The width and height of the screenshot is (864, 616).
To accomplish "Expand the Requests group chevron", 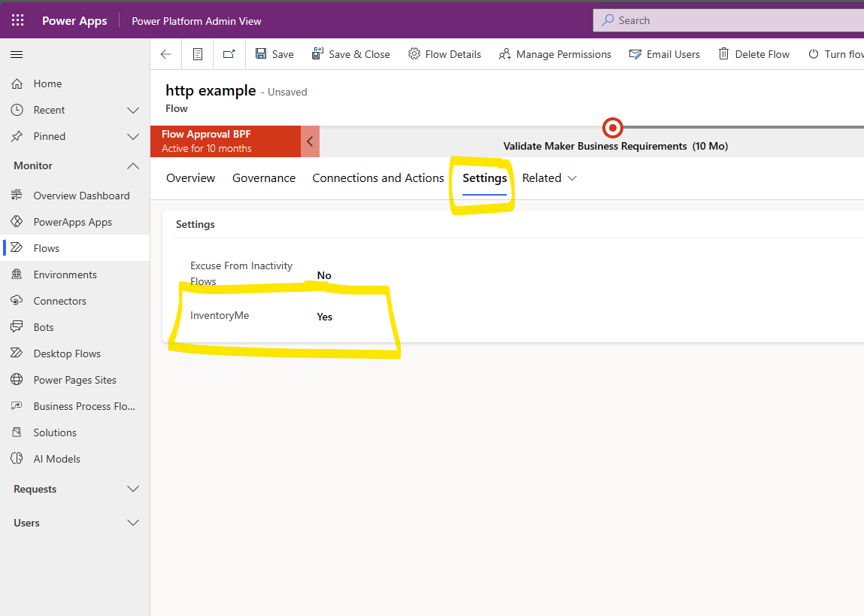I will (x=133, y=490).
